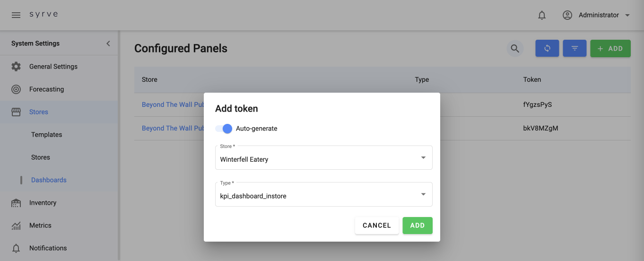The width and height of the screenshot is (644, 261).
Task: Click the Forecasting target icon
Action: [16, 89]
